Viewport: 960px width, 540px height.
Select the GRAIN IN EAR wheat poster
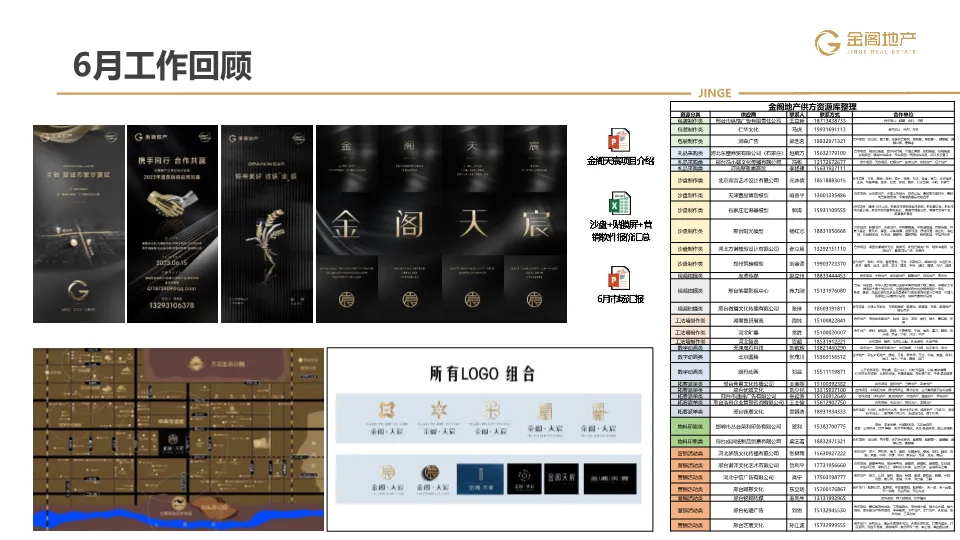point(267,224)
